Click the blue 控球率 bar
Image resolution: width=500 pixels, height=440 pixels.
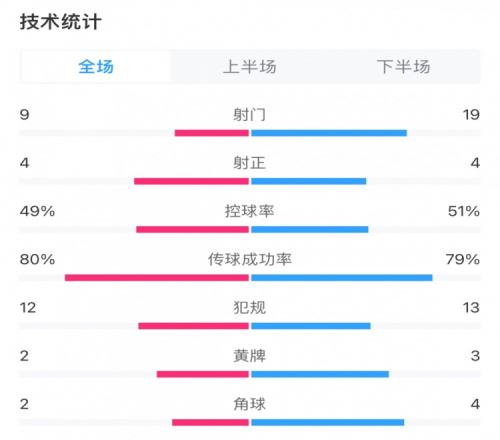click(x=310, y=229)
